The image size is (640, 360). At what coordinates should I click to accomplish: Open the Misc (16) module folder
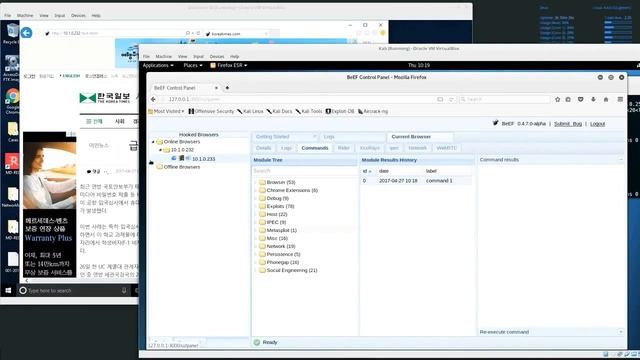[277, 238]
